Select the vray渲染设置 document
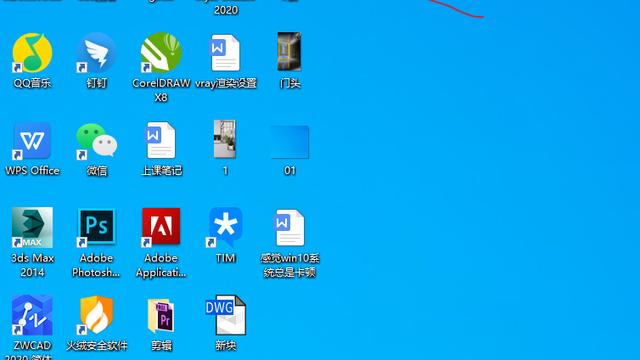The image size is (640, 360). [x=225, y=53]
